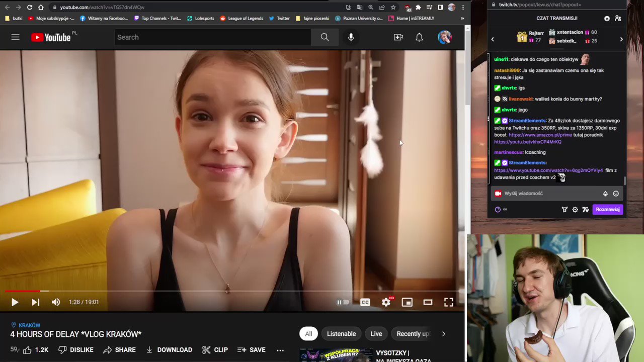Select the Listenable category chip
The width and height of the screenshot is (644, 362).
point(341,333)
